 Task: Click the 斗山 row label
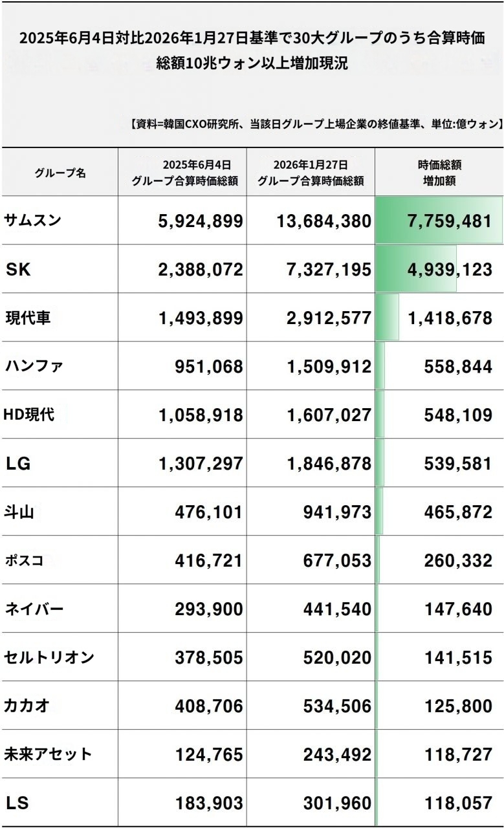[x=19, y=512]
